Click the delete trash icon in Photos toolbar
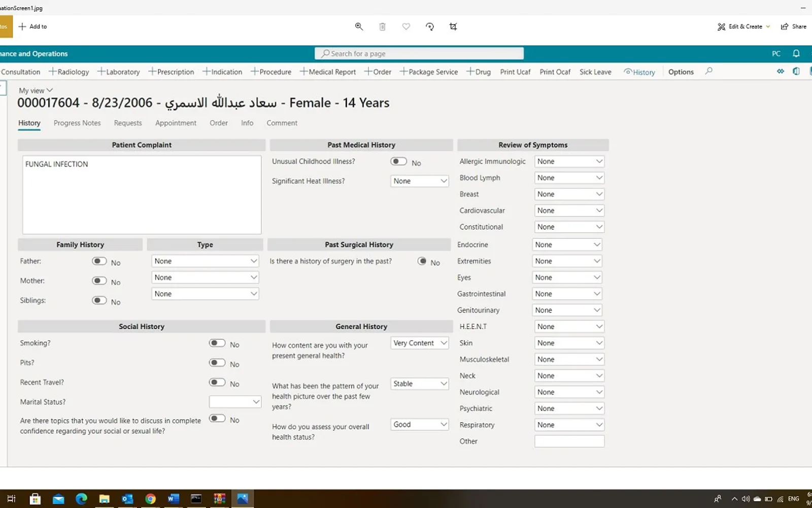 pyautogui.click(x=382, y=26)
